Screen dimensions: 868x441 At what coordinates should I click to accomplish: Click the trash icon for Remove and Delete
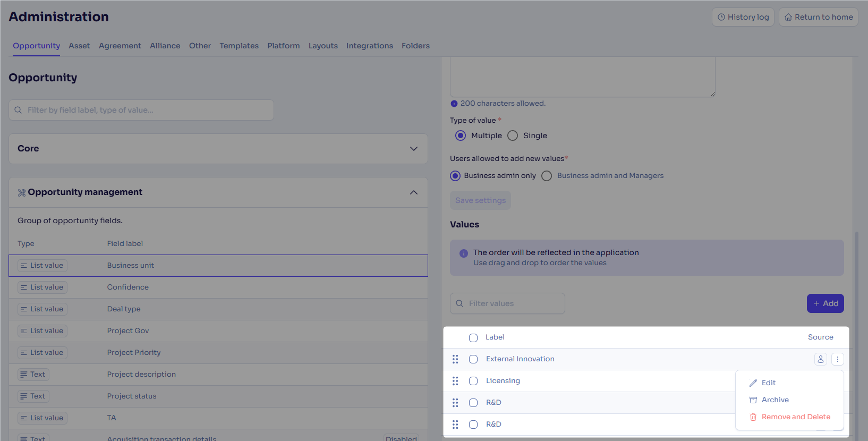pyautogui.click(x=753, y=417)
